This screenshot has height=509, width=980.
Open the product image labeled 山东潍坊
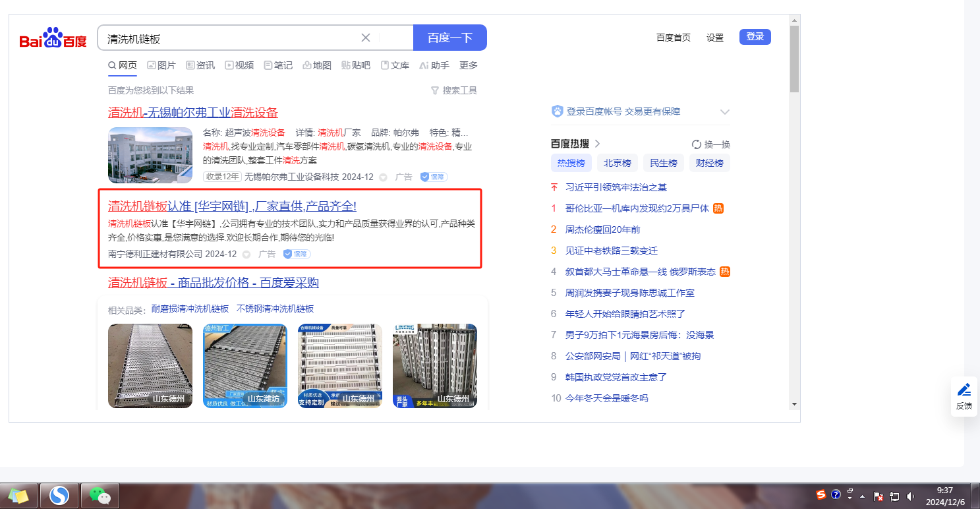click(x=245, y=366)
